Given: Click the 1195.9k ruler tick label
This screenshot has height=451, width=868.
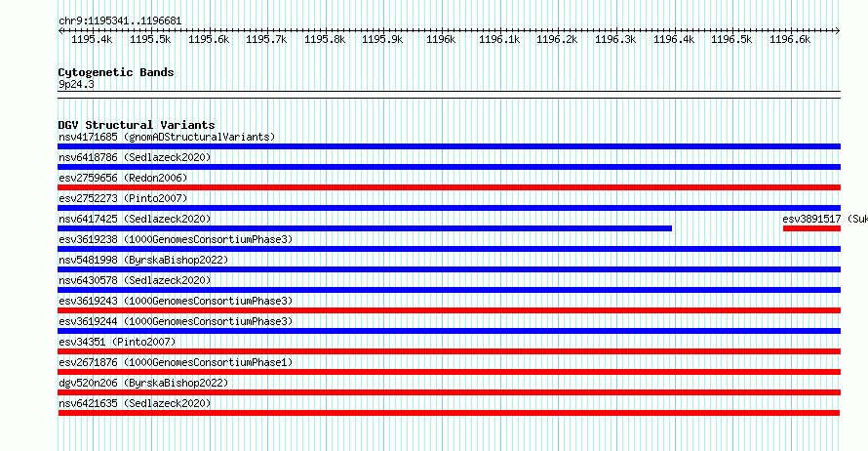Looking at the screenshot, I should click(x=382, y=39).
